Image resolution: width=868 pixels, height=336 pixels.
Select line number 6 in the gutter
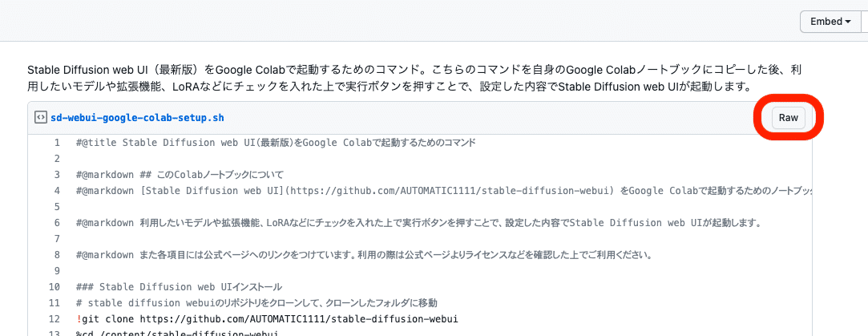[x=57, y=223]
